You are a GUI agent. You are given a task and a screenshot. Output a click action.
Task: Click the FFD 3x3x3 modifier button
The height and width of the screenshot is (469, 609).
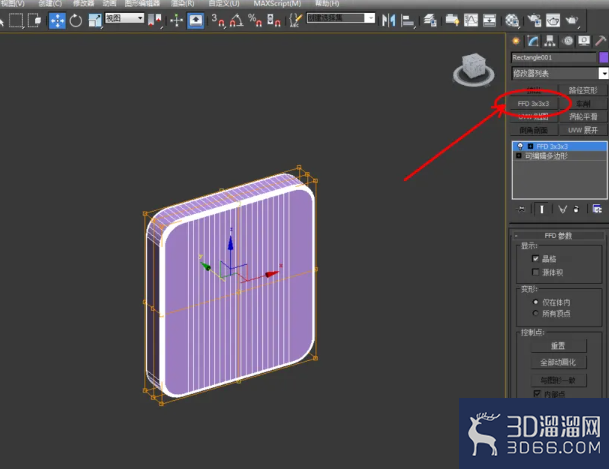click(x=533, y=104)
